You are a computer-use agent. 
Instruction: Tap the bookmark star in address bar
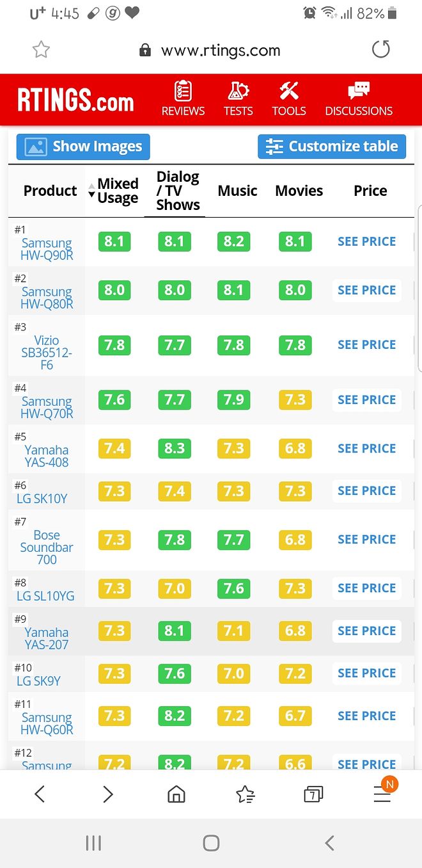tap(41, 50)
